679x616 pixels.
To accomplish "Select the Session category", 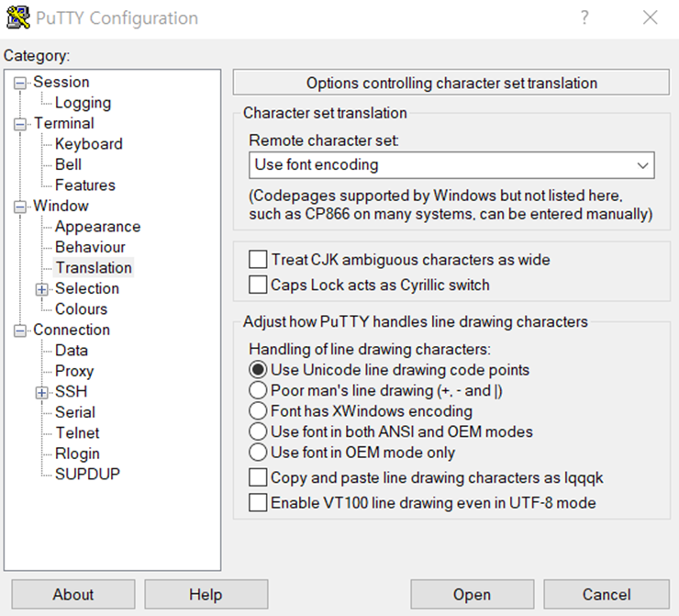I will click(61, 82).
